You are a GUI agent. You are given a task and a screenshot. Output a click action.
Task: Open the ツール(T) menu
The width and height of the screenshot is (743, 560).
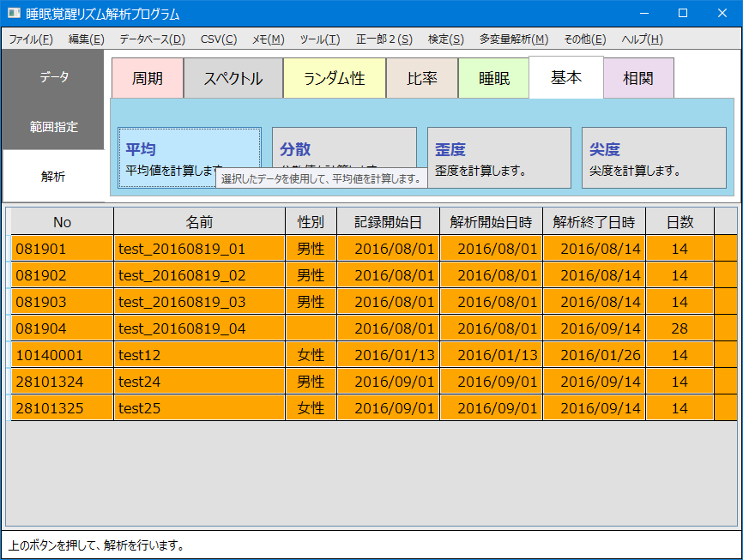tap(320, 39)
